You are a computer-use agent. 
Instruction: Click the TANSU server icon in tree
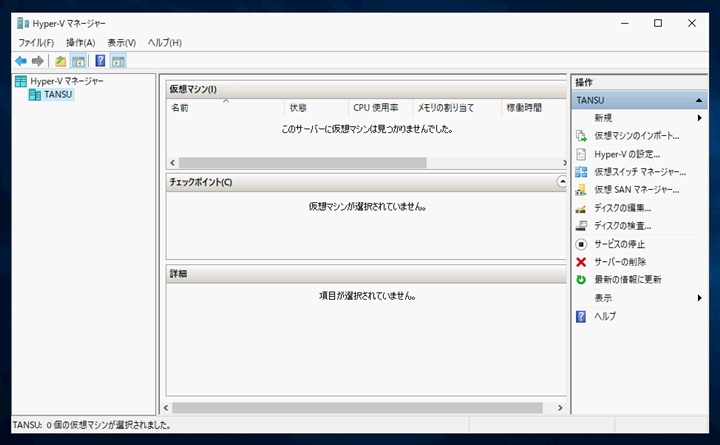click(x=35, y=95)
